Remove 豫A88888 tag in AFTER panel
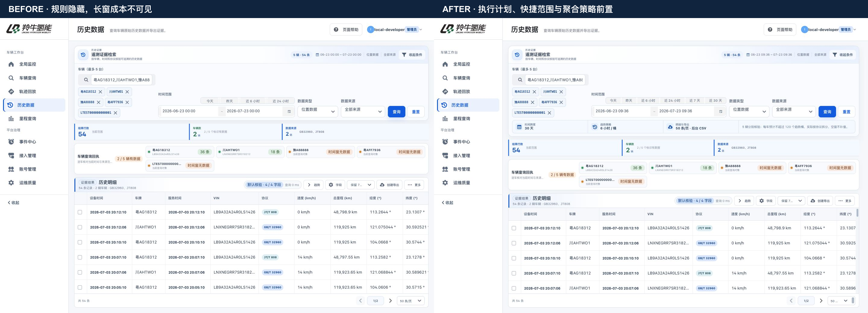Image resolution: width=868 pixels, height=313 pixels. click(532, 102)
